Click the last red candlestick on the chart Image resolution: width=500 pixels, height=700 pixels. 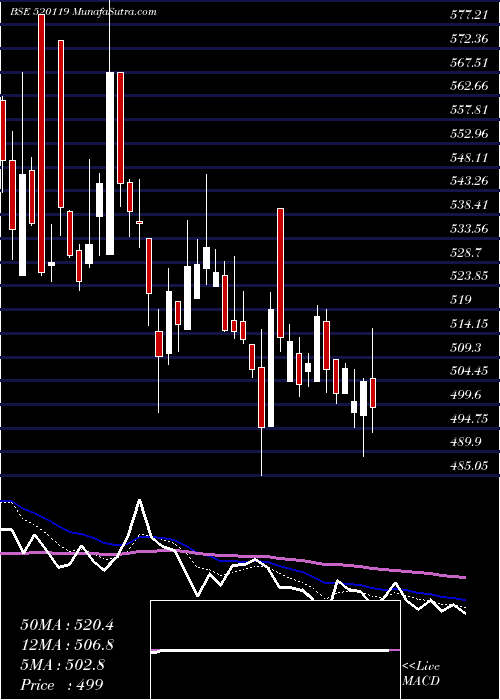[373, 393]
